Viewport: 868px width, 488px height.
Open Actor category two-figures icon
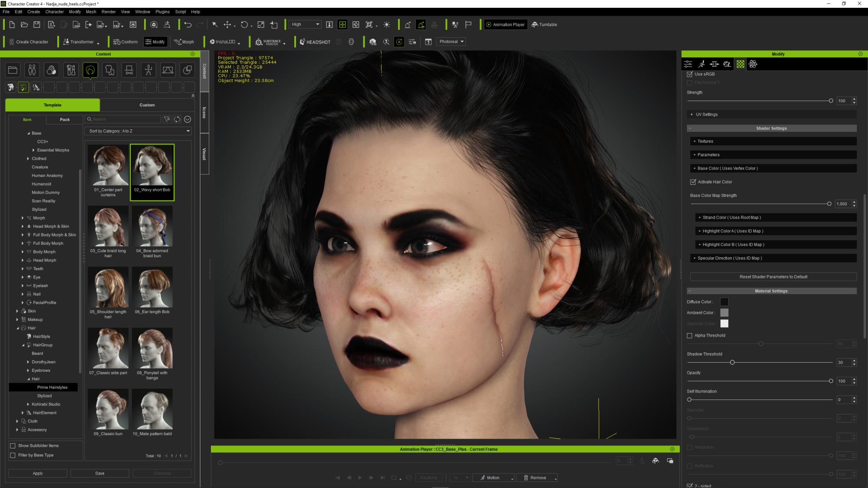coord(32,70)
